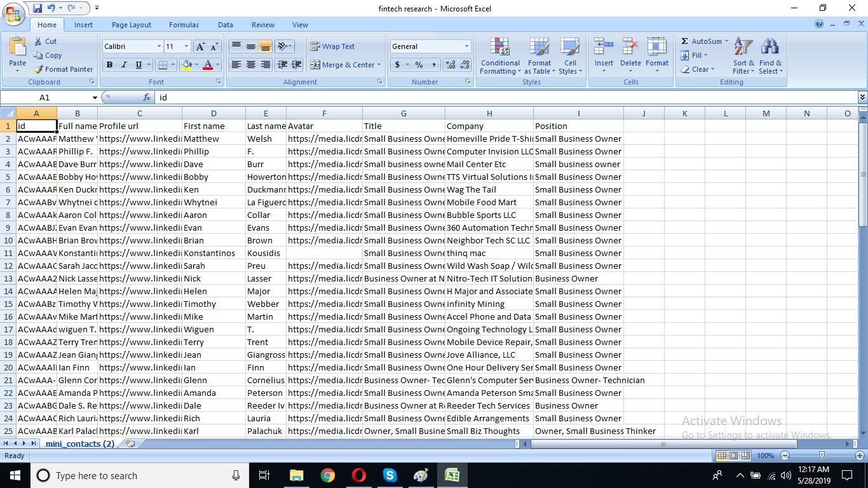The width and height of the screenshot is (868, 488).
Task: Open the Data ribbon tab
Action: tap(225, 24)
